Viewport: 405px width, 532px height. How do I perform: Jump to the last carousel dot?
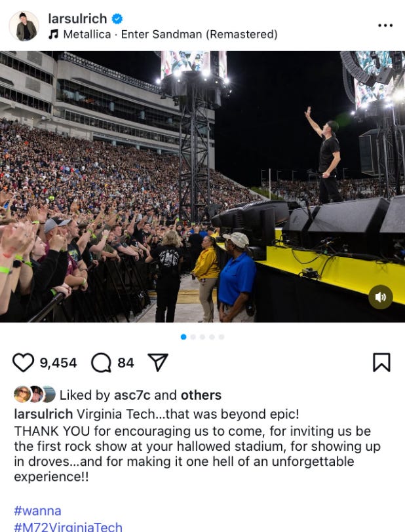pyautogui.click(x=222, y=337)
